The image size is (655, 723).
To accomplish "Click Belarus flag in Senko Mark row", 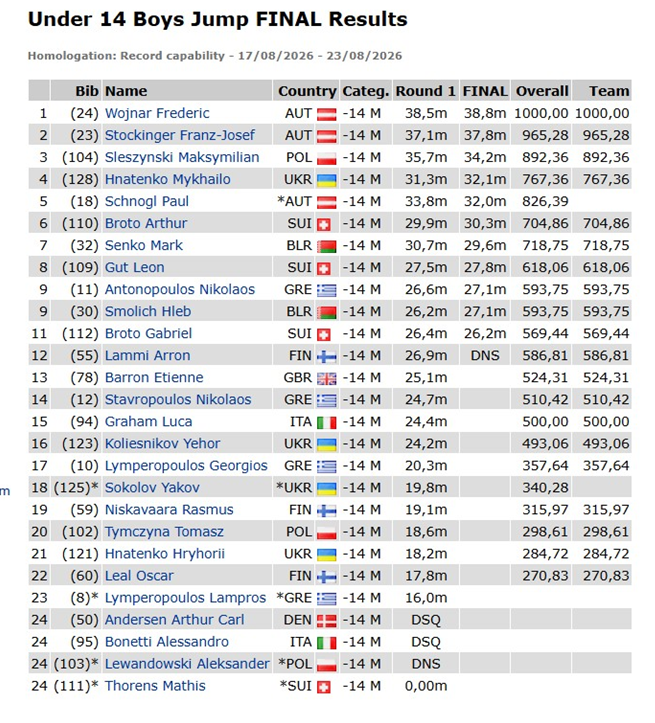I will pos(326,246).
